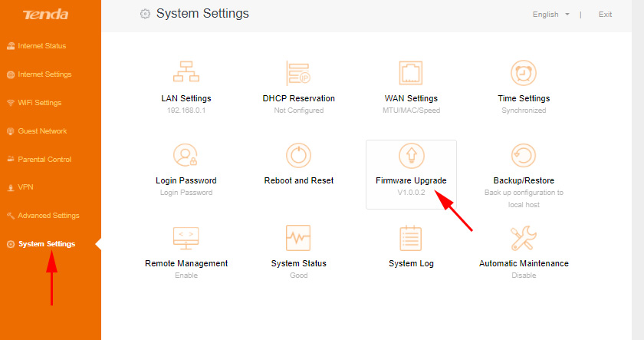
Task: Open WAN Settings port icon
Action: (411, 73)
